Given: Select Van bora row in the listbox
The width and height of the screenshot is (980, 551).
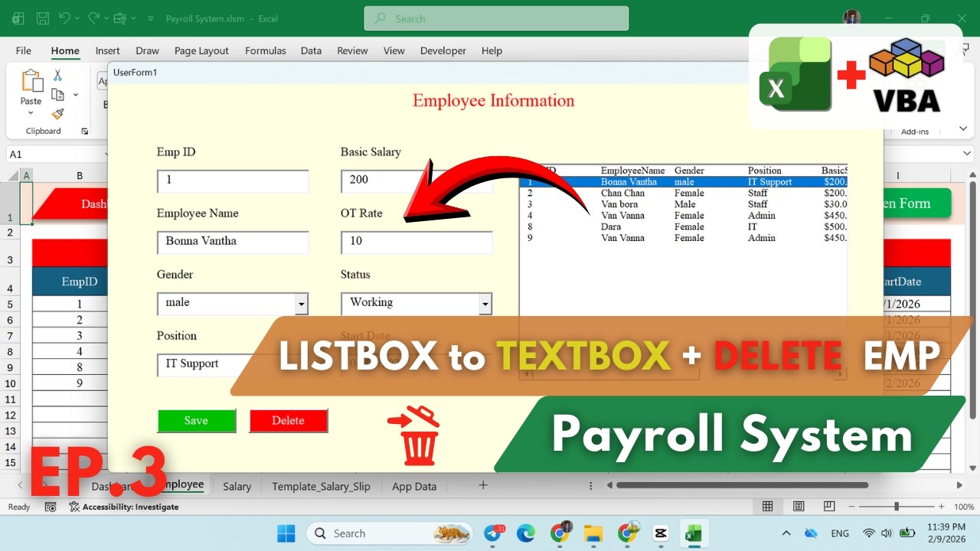Looking at the screenshot, I should 684,204.
